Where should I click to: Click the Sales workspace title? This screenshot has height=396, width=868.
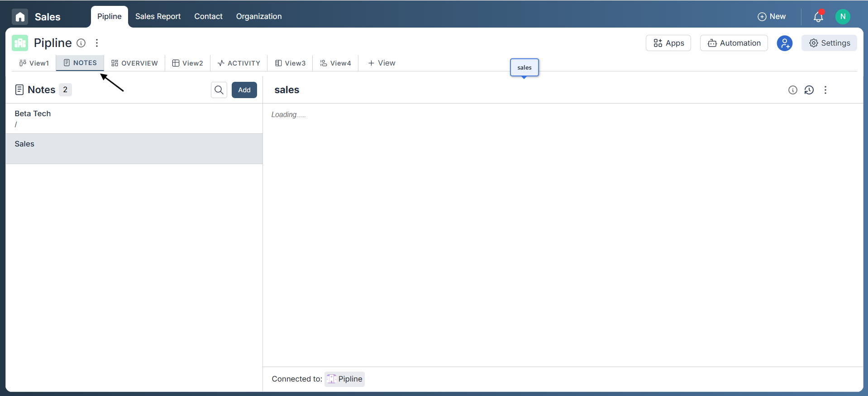[48, 17]
